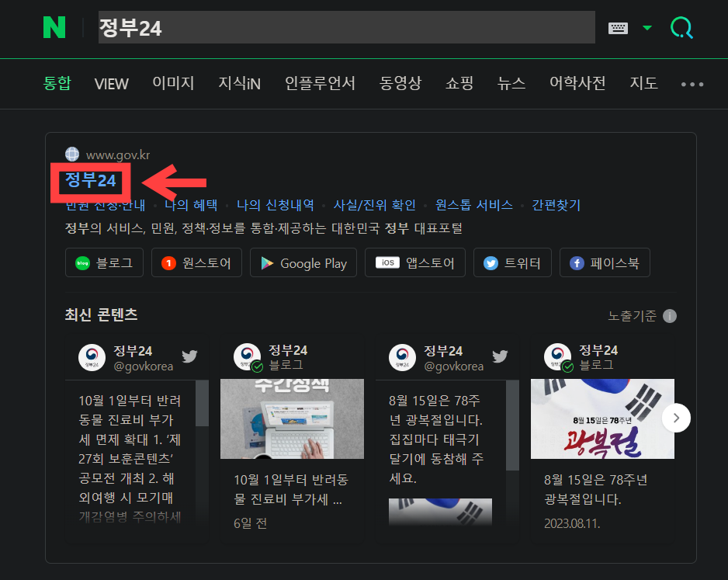Open the 쇼핑 tab
This screenshot has width=728, height=580.
[459, 84]
